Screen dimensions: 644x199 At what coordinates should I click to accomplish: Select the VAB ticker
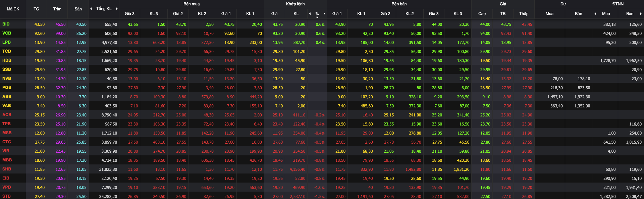[x=6, y=106]
